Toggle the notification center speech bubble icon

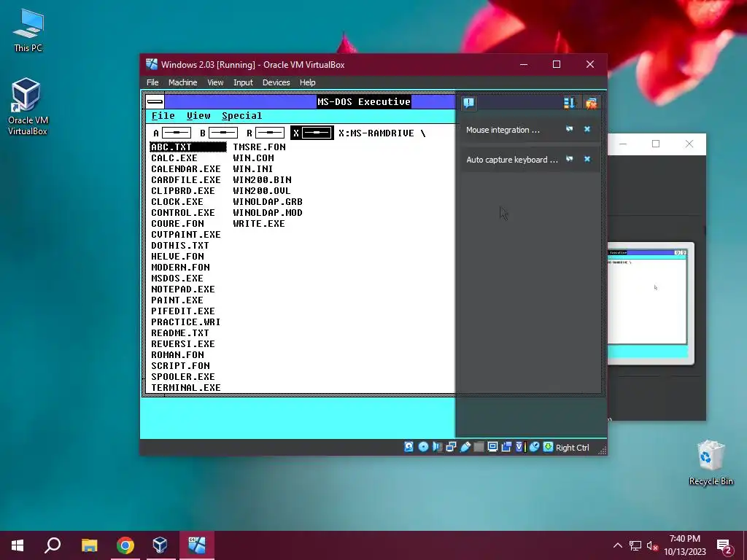coord(469,103)
